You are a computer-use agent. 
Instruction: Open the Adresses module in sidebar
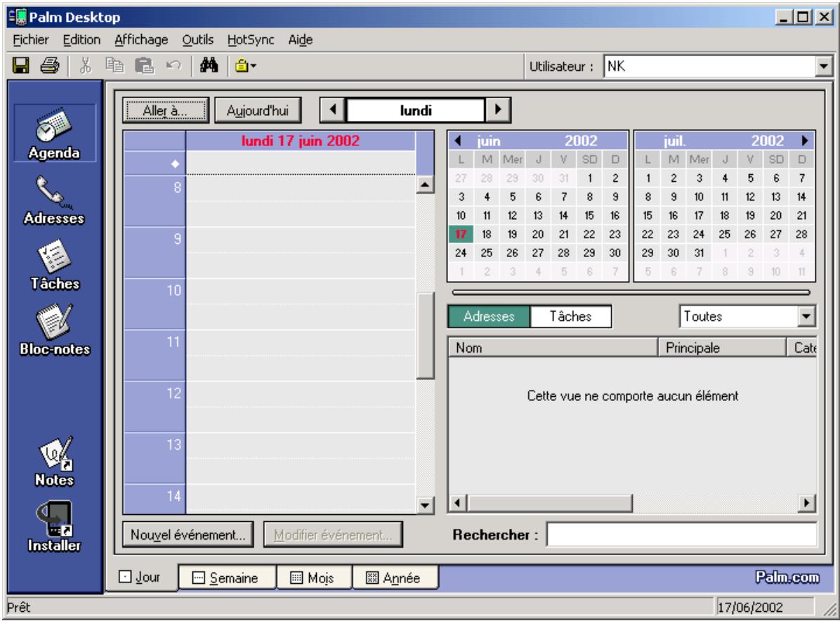(54, 200)
